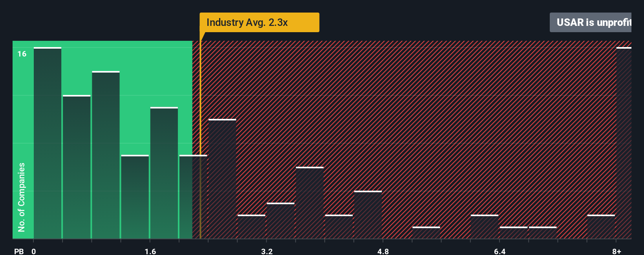Click the USAR is unprofitable badge
This screenshot has width=644, height=255.
(x=591, y=22)
